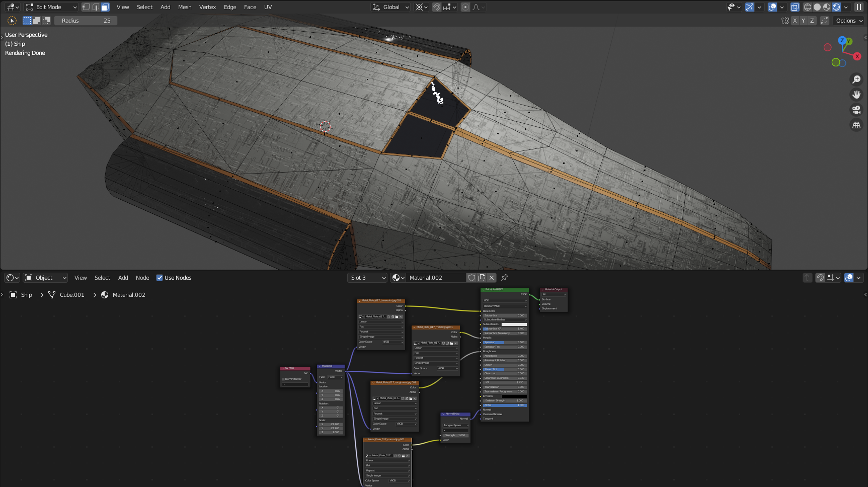This screenshot has height=487, width=868.
Task: Toggle the show gizmo button
Action: click(750, 7)
